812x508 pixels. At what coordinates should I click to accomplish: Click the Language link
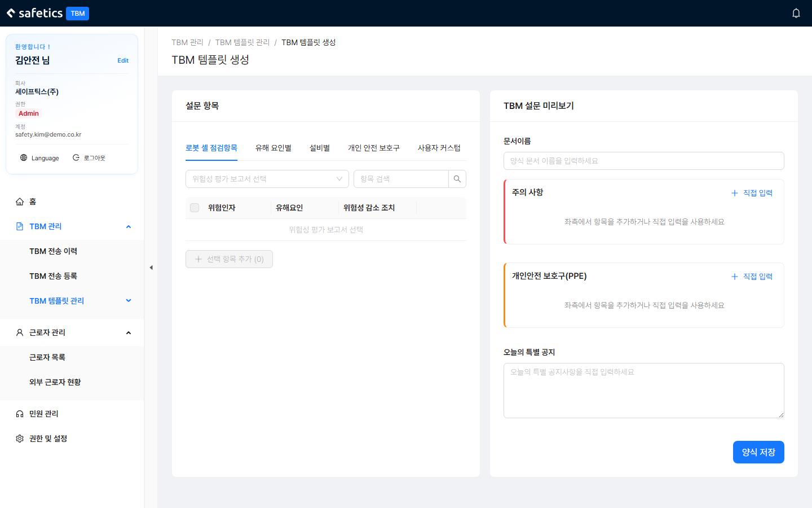tap(45, 158)
